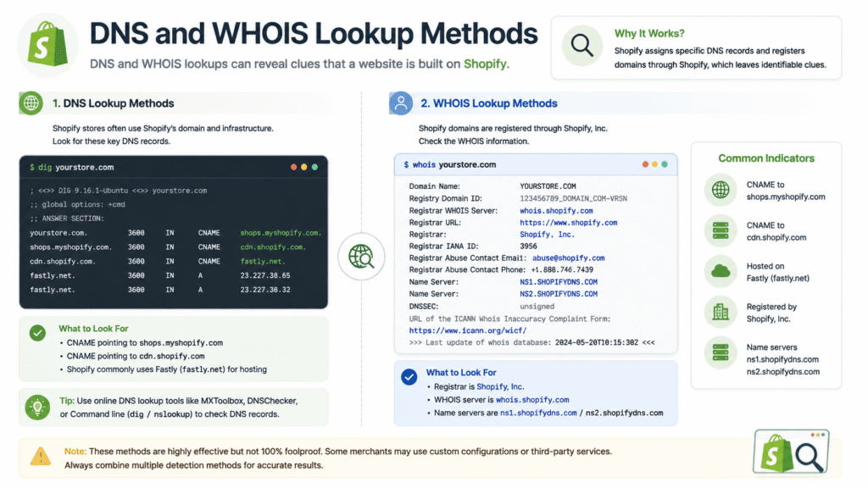This screenshot has height=488, width=868.
Task: Click the green checkmark icon under dig terminal
Action: click(37, 332)
